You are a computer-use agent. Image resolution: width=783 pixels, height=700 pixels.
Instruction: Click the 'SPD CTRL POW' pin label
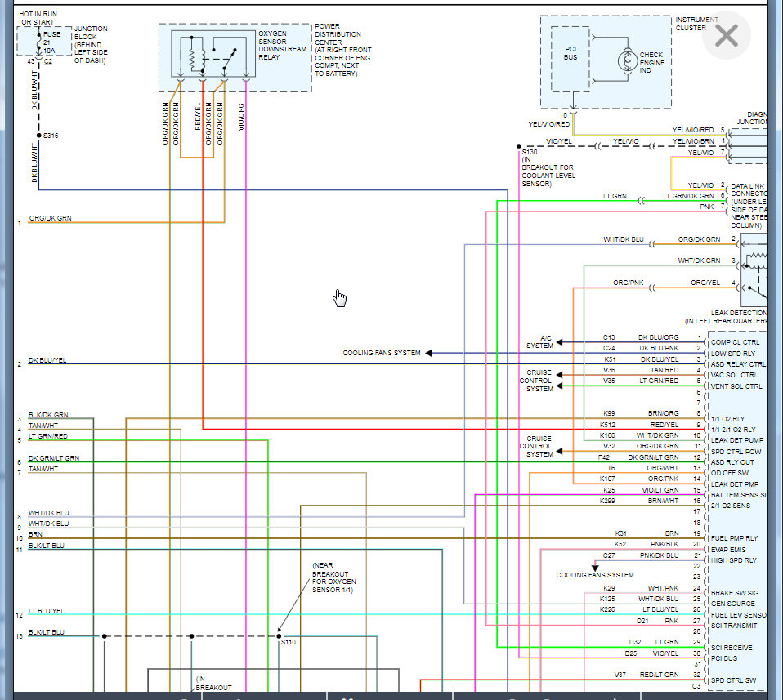pos(736,452)
